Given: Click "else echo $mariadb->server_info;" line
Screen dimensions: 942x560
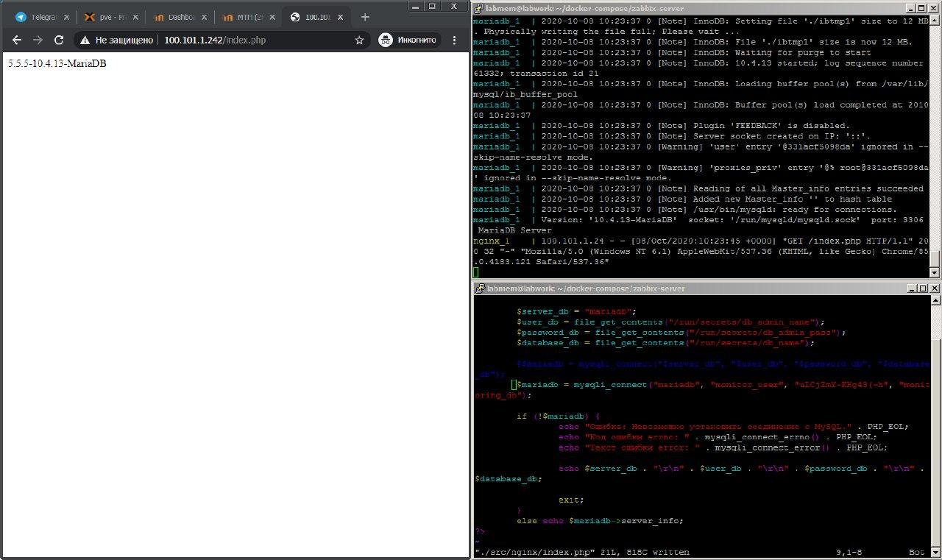Looking at the screenshot, I should pyautogui.click(x=600, y=521).
